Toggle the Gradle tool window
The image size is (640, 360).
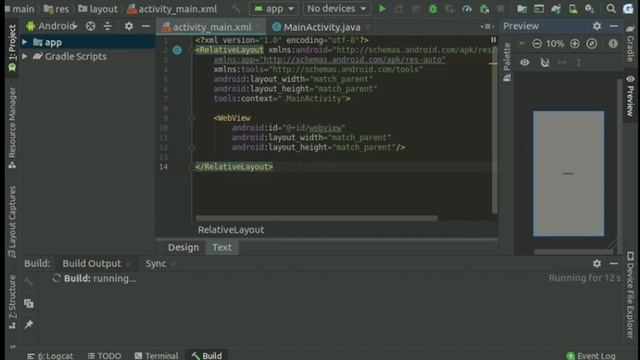(x=630, y=44)
